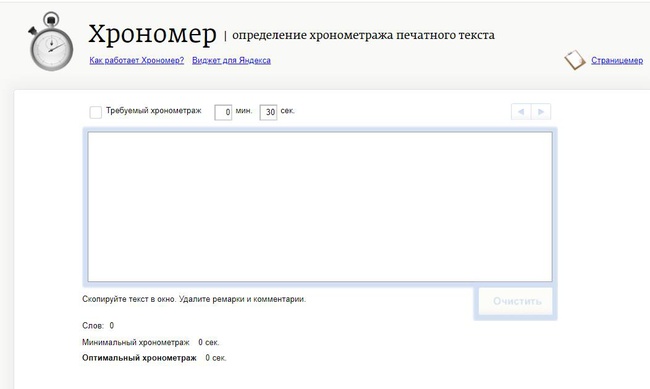
Task: Enable the Требуемый хронометраж checkbox
Action: pos(95,112)
